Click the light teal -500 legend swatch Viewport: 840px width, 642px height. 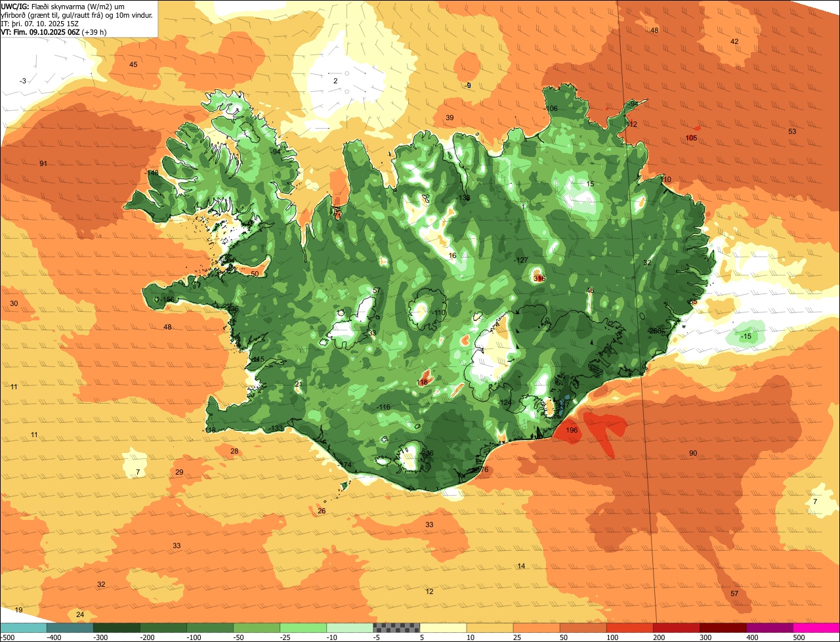click(23, 628)
